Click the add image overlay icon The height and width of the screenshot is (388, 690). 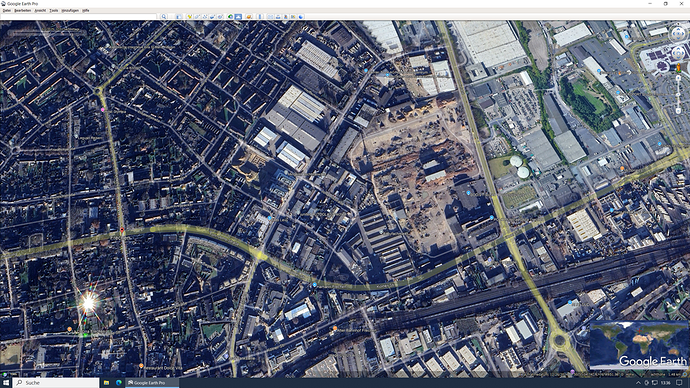[212, 17]
